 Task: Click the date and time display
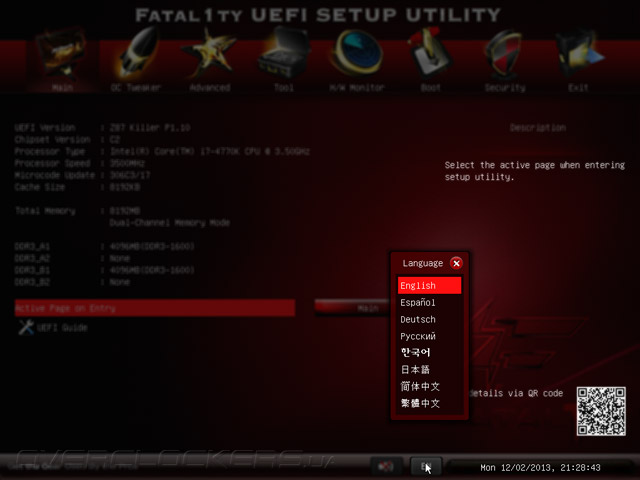(540, 468)
